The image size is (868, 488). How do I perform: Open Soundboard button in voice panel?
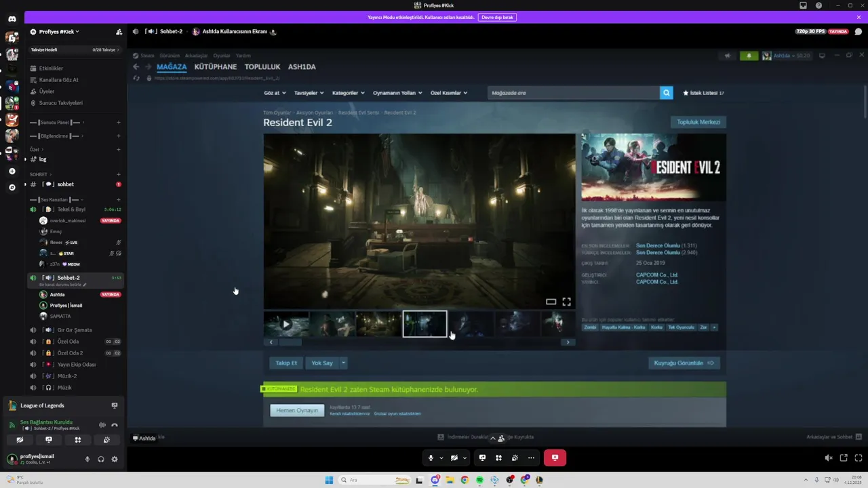[x=106, y=440]
